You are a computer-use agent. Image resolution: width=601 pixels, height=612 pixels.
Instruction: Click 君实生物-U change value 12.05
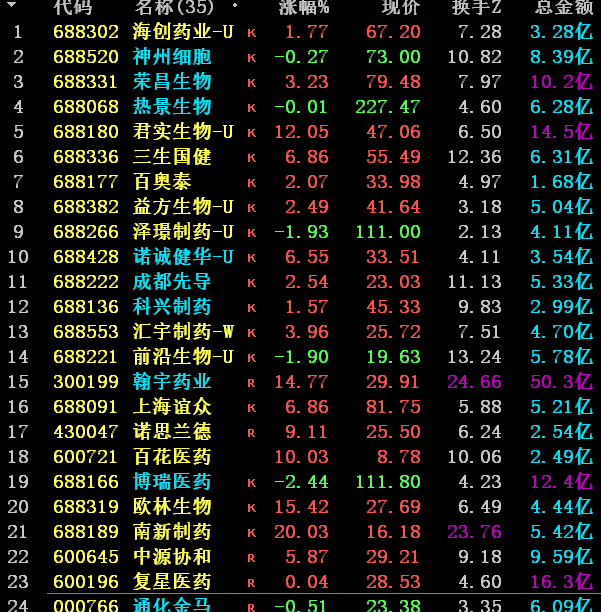(301, 132)
